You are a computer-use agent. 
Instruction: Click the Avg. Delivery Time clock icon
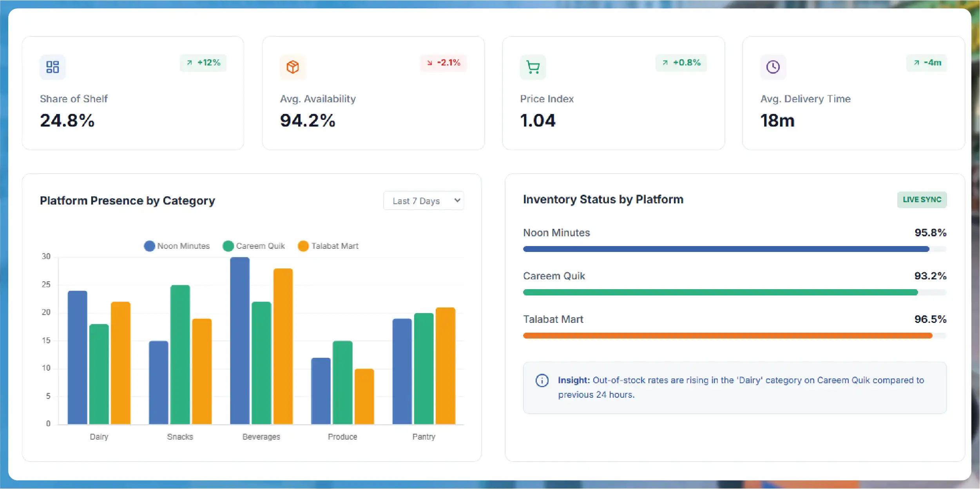(x=773, y=67)
